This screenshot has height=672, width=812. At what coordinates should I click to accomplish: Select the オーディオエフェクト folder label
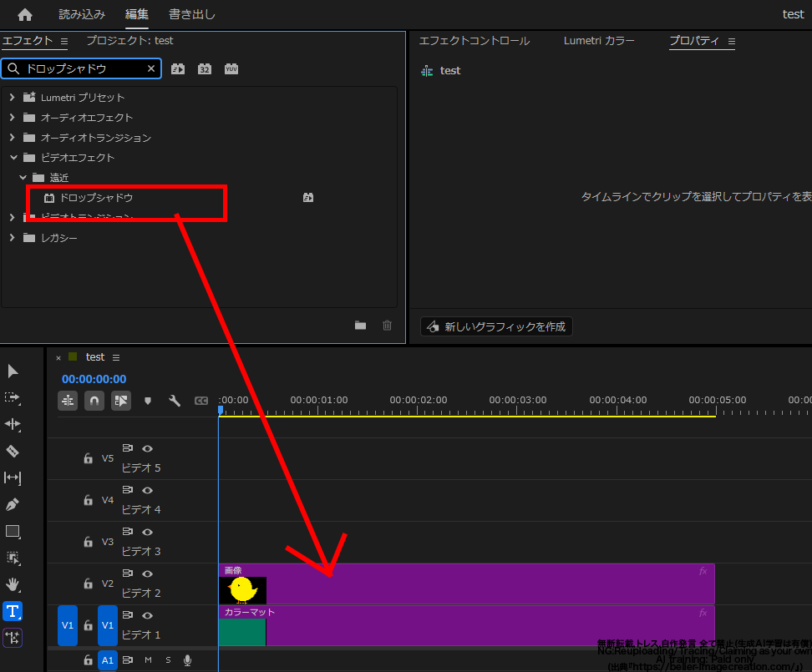click(87, 118)
